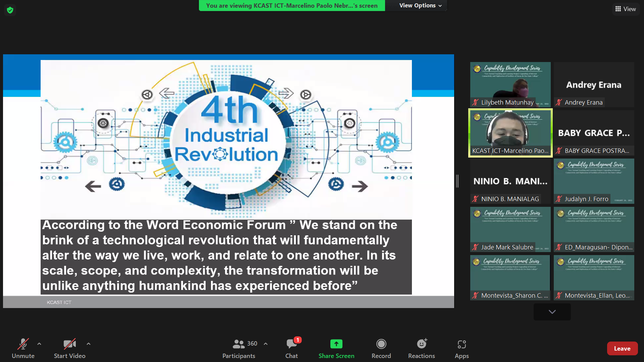Image resolution: width=644 pixels, height=362 pixels.
Task: Select the KCAST ICT-Marcelino presenter video tile
Action: pyautogui.click(x=510, y=133)
